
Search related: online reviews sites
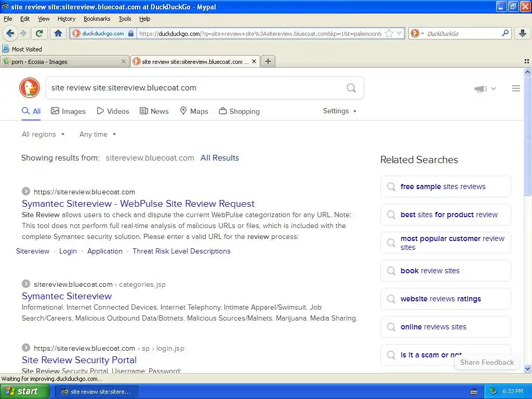coord(445,327)
